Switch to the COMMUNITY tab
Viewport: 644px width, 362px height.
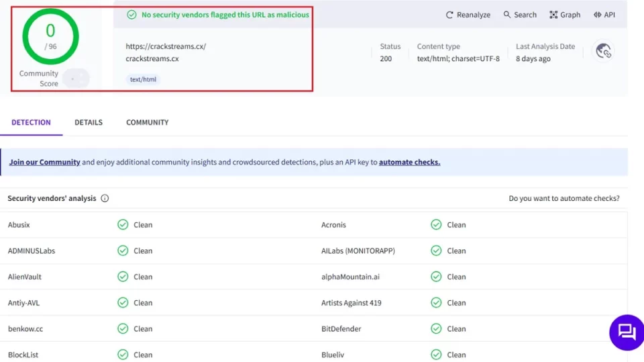click(x=148, y=122)
